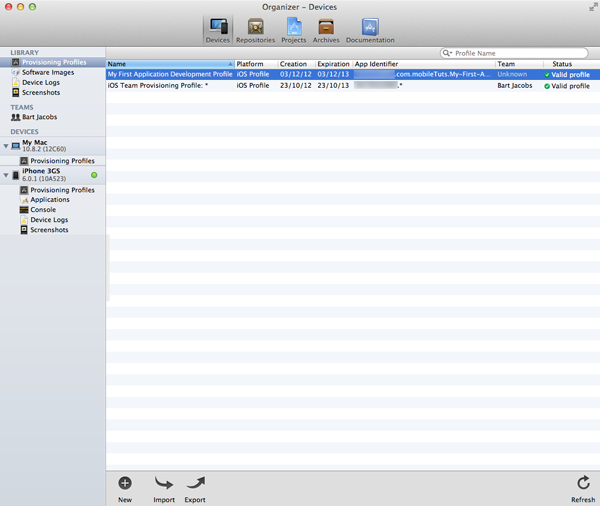Switch to the Projects section
The height and width of the screenshot is (506, 600).
[294, 30]
